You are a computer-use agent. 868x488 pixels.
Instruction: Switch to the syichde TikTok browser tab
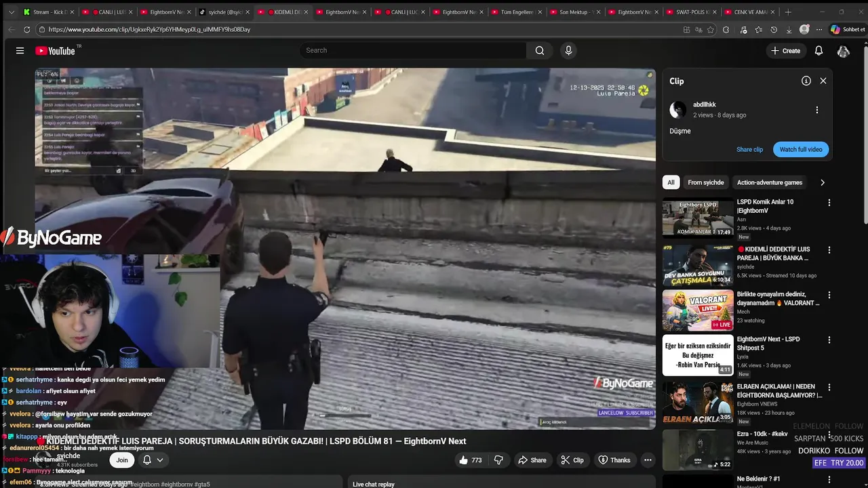tap(223, 12)
